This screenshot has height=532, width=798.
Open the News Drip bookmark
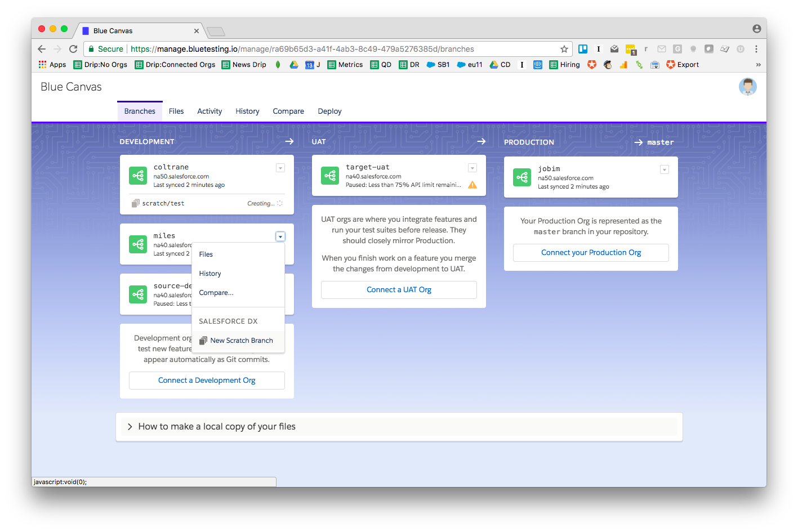point(244,65)
